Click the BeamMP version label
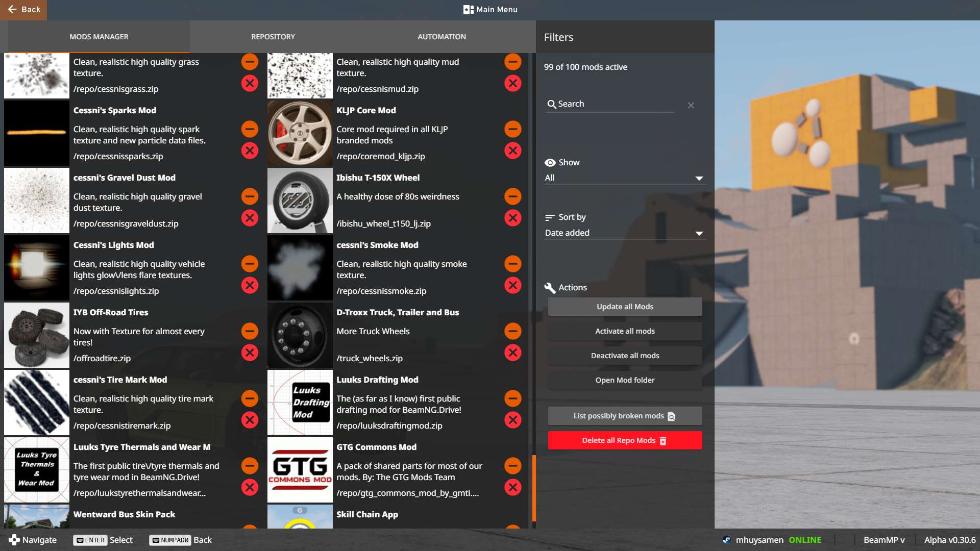Image resolution: width=980 pixels, height=551 pixels. 884,540
